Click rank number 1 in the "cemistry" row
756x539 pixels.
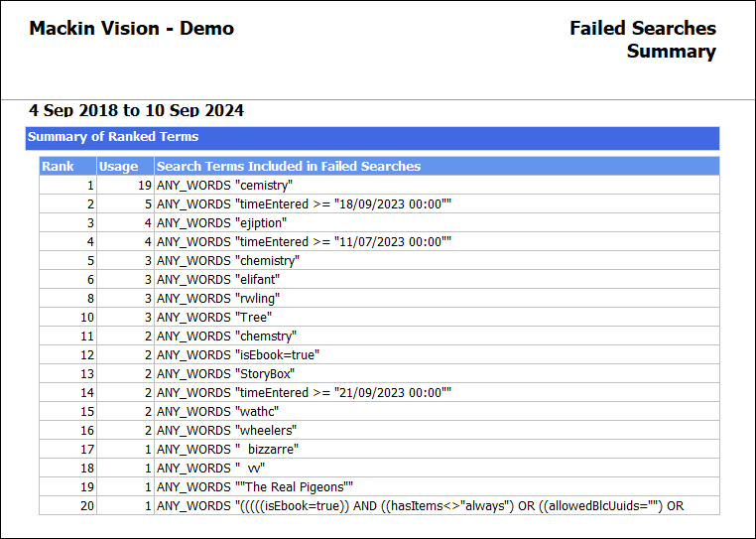click(x=90, y=186)
